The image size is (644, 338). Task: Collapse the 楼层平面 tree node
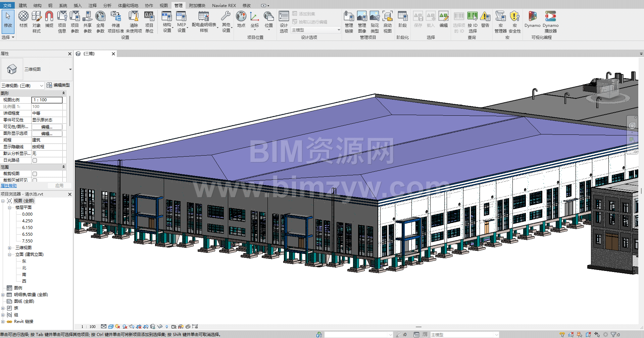9,208
